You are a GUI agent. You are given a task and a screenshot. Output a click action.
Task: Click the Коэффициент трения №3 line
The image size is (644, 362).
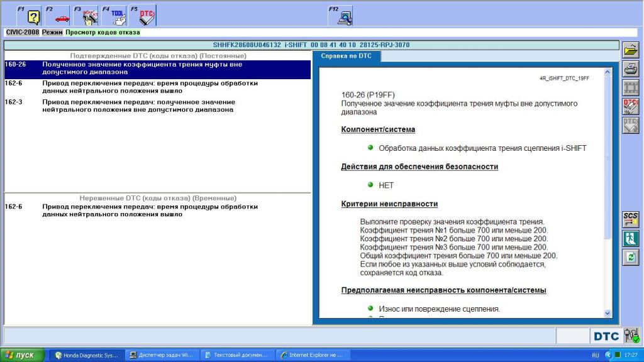pyautogui.click(x=454, y=248)
